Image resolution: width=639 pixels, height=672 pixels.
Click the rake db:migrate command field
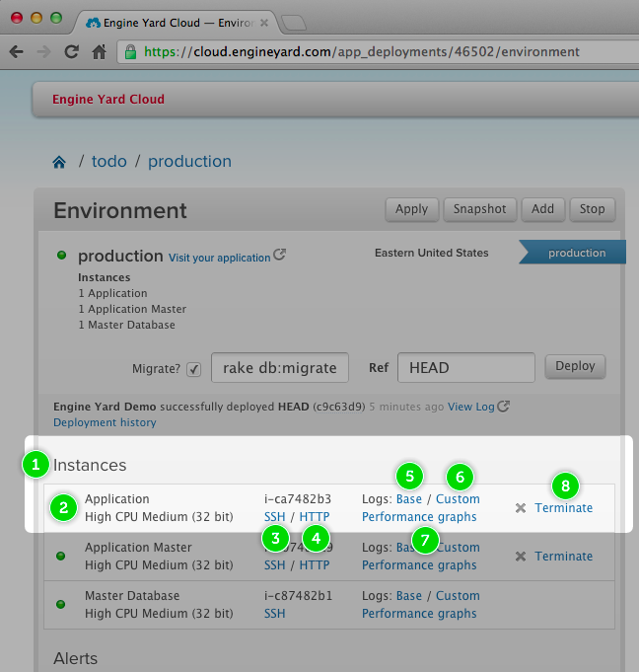pyautogui.click(x=280, y=368)
